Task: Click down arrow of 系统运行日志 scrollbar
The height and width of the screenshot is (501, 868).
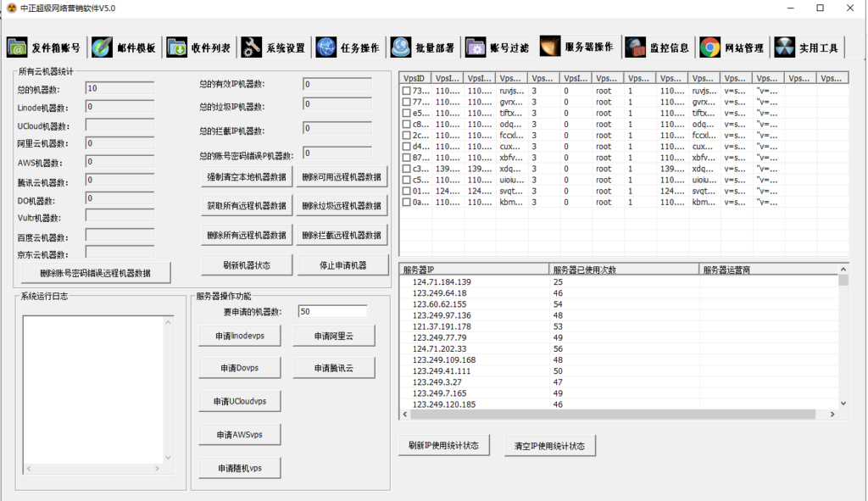Action: [x=168, y=458]
